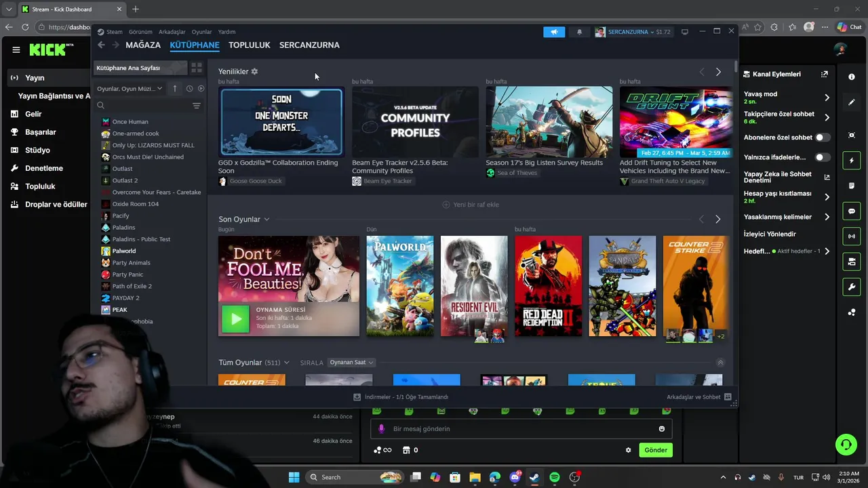Show next Son Oyunlar items arrow

718,219
